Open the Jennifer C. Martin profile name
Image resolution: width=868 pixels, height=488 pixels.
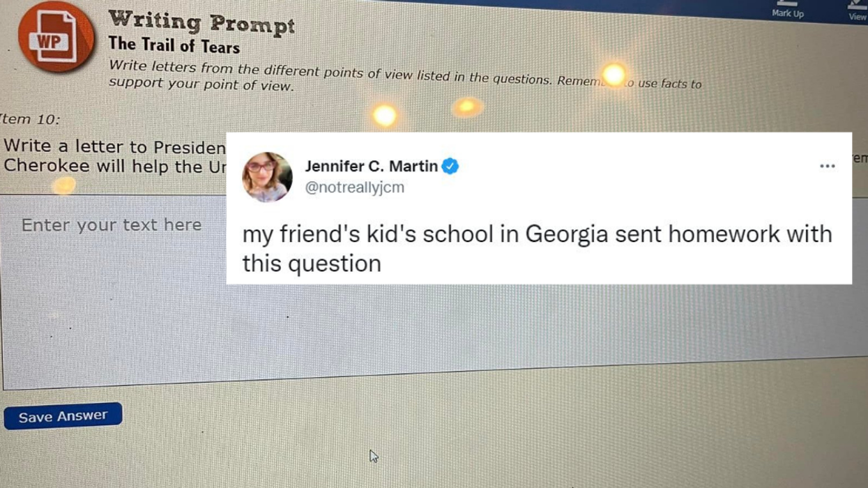(x=371, y=166)
